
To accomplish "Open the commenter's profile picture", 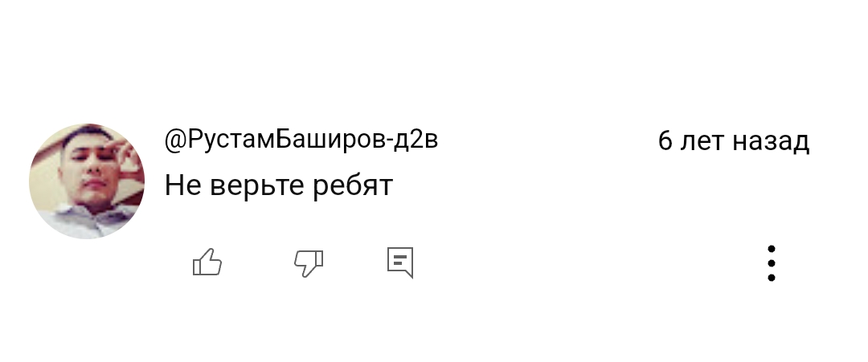I will [87, 181].
